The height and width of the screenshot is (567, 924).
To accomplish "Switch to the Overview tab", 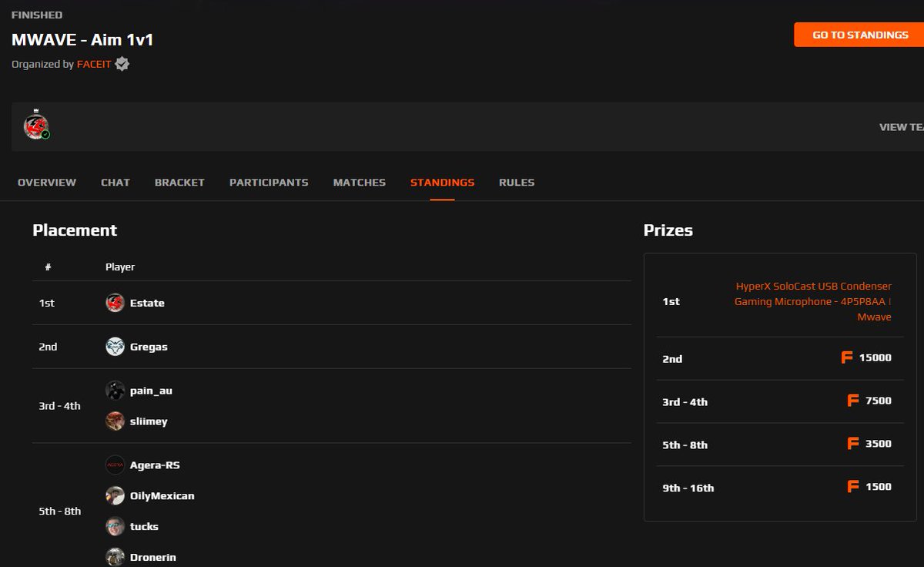I will 47,183.
